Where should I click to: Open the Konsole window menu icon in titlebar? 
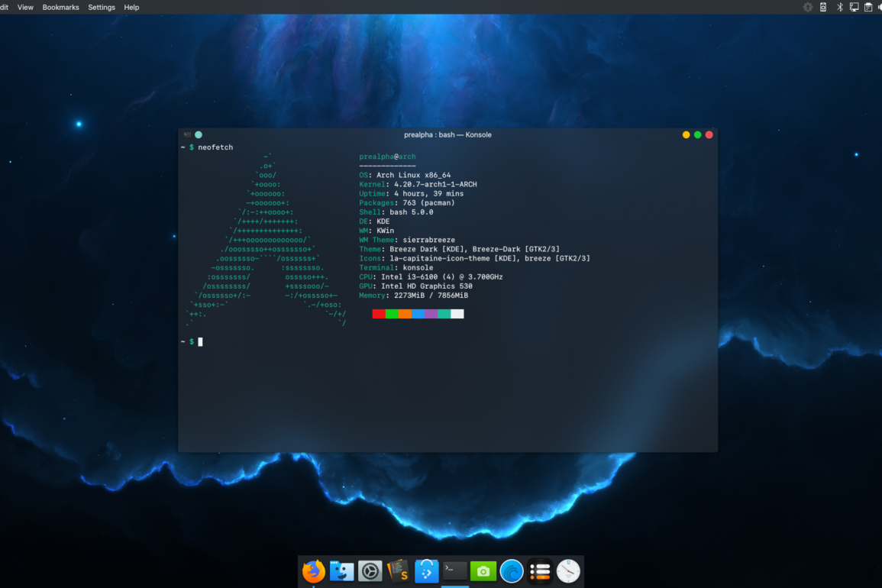point(187,135)
